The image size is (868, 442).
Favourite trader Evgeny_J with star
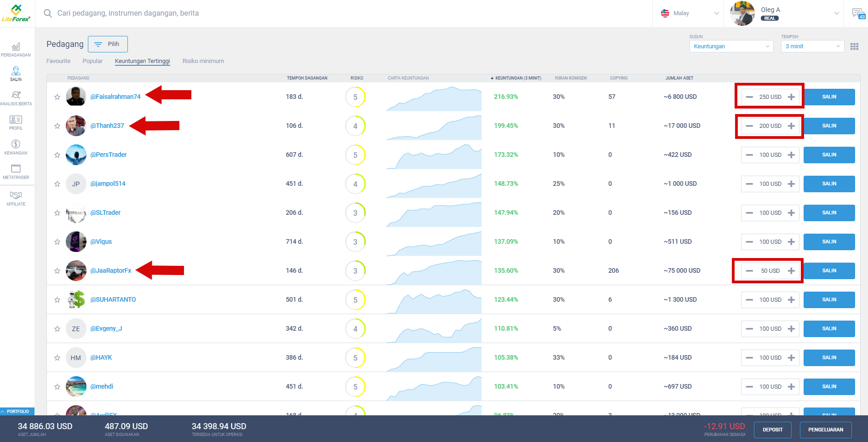(57, 329)
